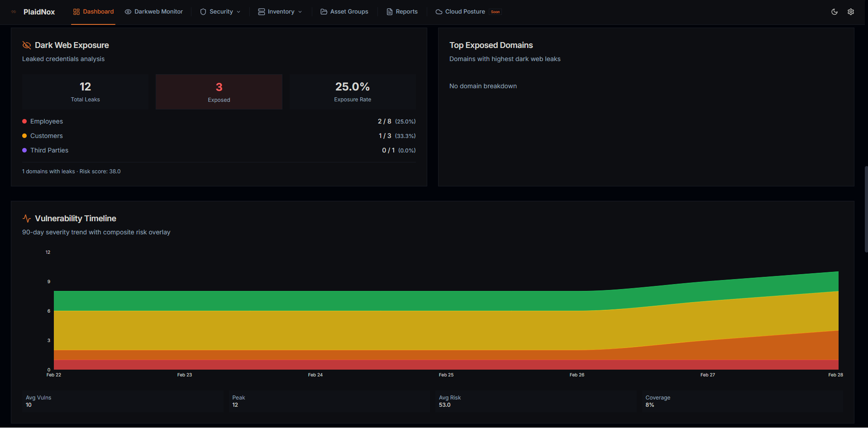
Task: Expand the Security dropdown chevron
Action: pyautogui.click(x=238, y=12)
